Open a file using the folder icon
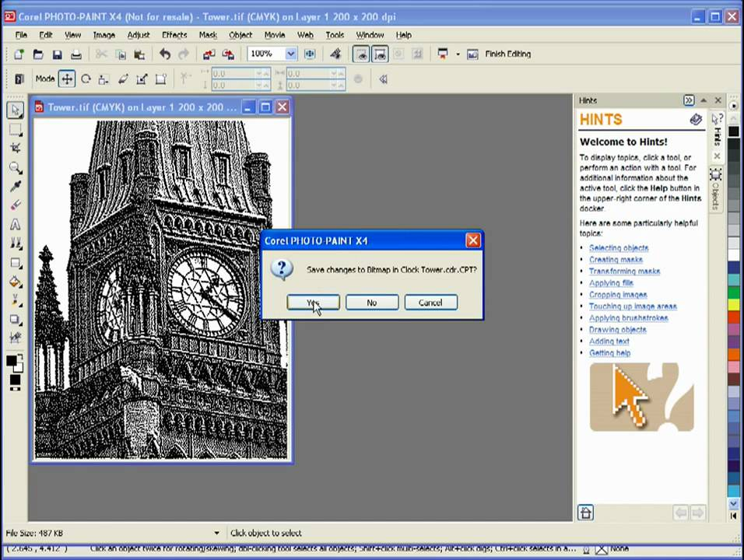 (x=38, y=54)
